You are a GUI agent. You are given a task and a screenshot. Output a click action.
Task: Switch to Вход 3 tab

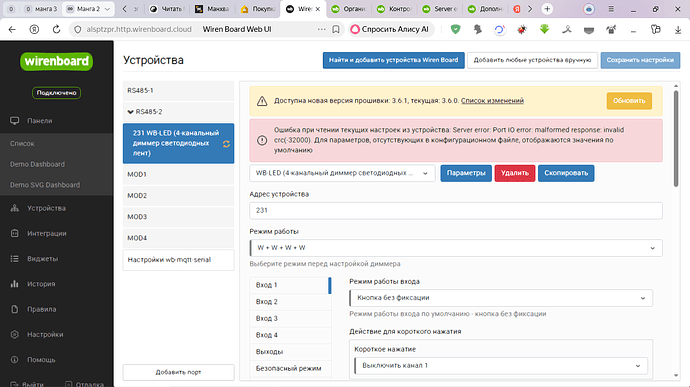(290, 319)
